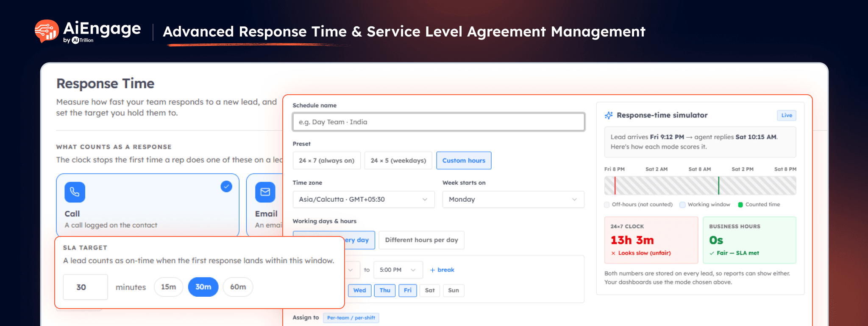This screenshot has height=326, width=868.
Task: Click the Live badge in simulator
Action: click(x=787, y=115)
